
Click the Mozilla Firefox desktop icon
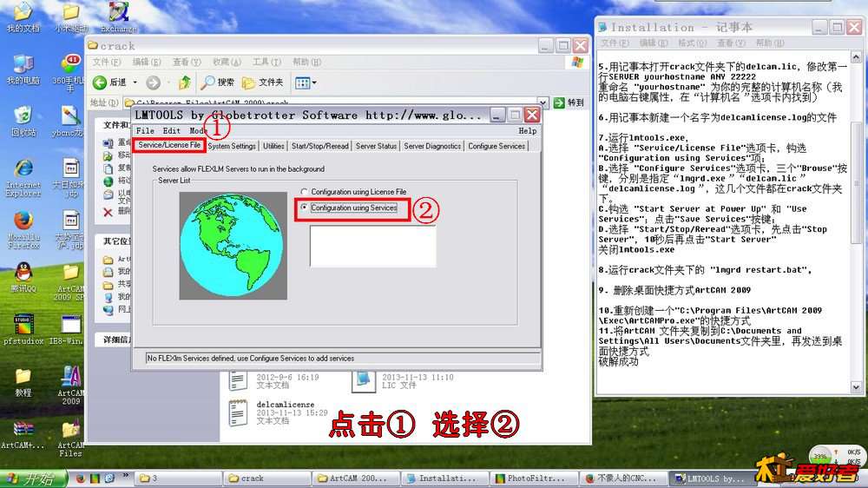23,229
